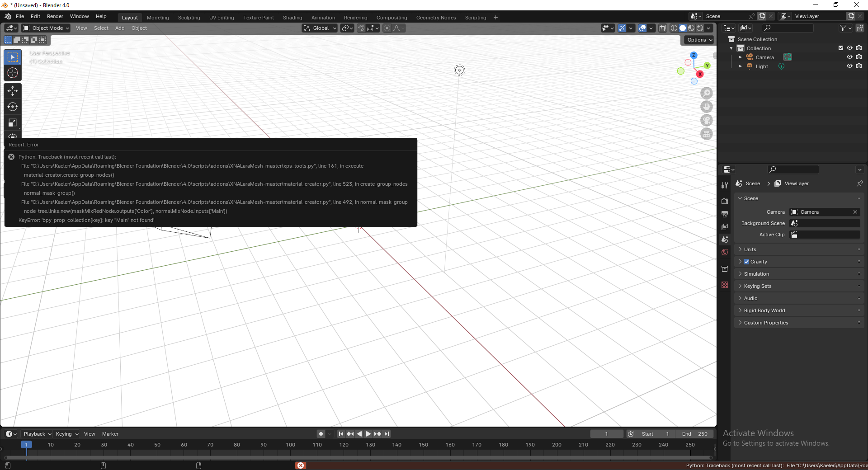
Task: Hide the Camera object in the outliner
Action: click(850, 57)
